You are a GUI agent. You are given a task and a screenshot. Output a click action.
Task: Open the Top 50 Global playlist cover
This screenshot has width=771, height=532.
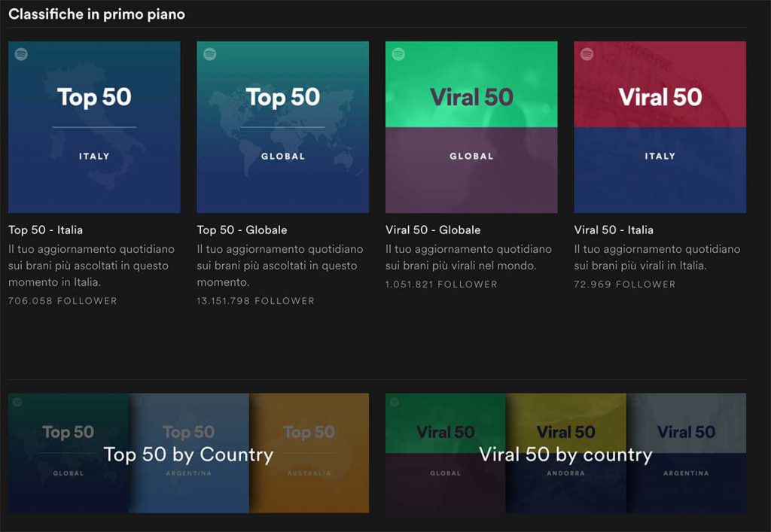(283, 127)
